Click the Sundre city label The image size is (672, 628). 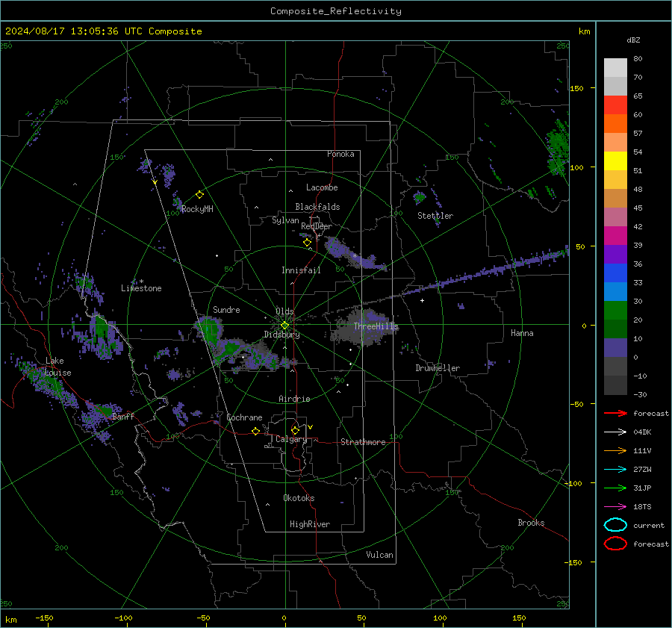click(226, 309)
